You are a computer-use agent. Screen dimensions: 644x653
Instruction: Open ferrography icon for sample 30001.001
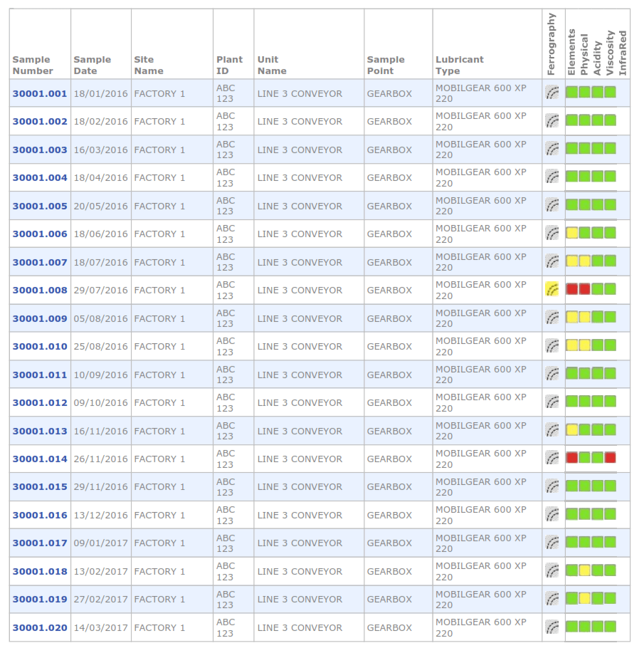(x=552, y=93)
